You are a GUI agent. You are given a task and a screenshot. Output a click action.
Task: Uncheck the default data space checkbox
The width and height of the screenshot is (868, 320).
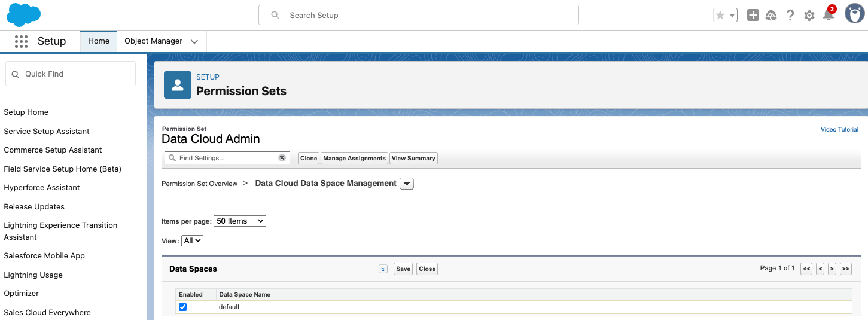[x=183, y=307]
